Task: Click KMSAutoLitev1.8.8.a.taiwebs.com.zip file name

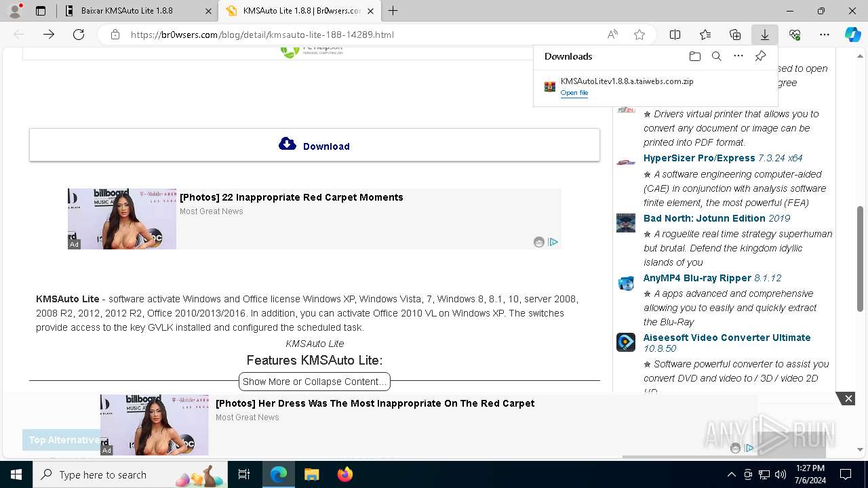Action: click(x=627, y=81)
